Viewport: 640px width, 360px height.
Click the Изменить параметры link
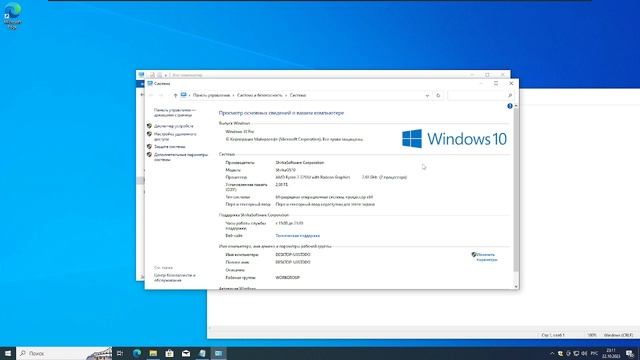[487, 257]
